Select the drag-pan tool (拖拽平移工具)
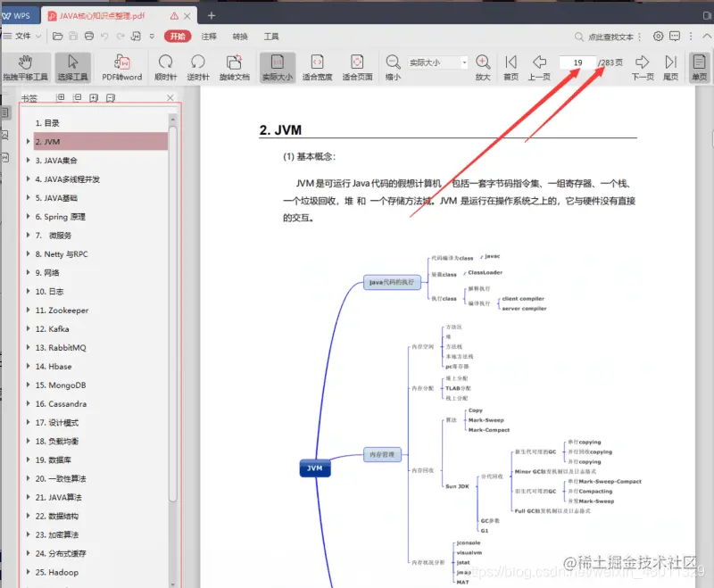714x588 pixels. [x=27, y=64]
